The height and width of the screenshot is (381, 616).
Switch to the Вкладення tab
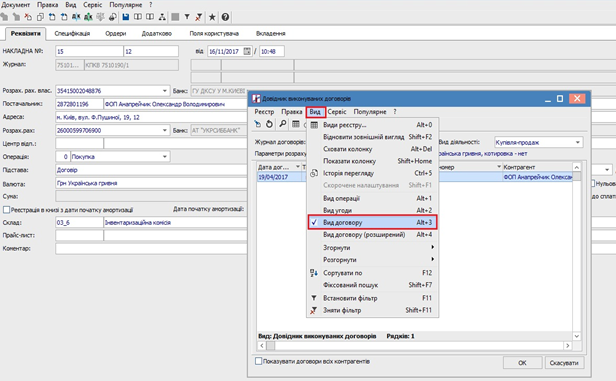tap(271, 33)
